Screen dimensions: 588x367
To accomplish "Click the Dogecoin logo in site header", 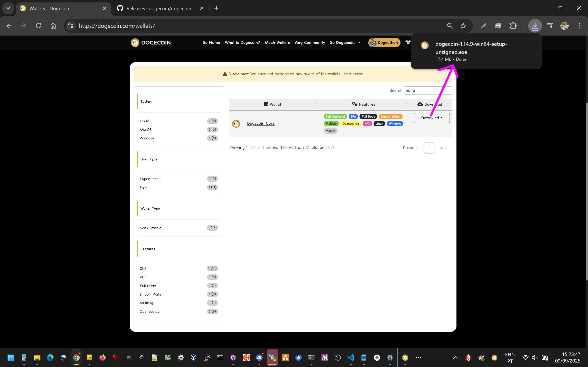I will (x=151, y=42).
